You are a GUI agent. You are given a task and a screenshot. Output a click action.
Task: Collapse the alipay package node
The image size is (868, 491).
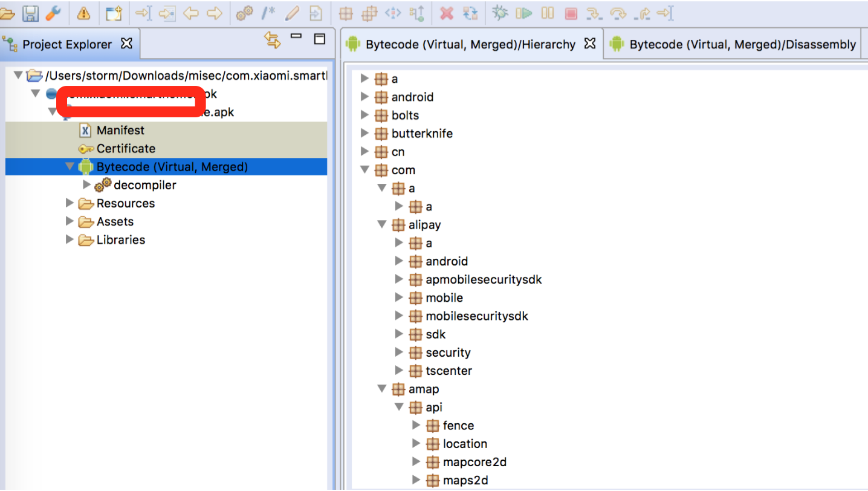[x=382, y=224]
